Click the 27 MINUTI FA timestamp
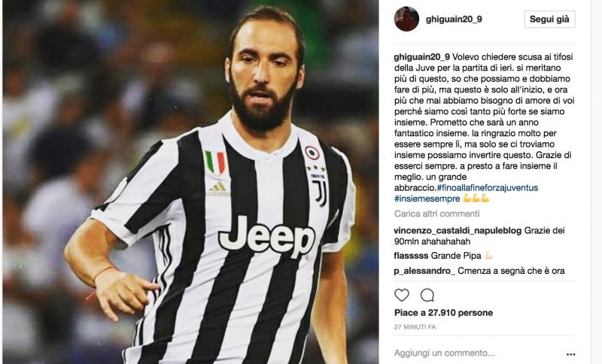 [415, 327]
